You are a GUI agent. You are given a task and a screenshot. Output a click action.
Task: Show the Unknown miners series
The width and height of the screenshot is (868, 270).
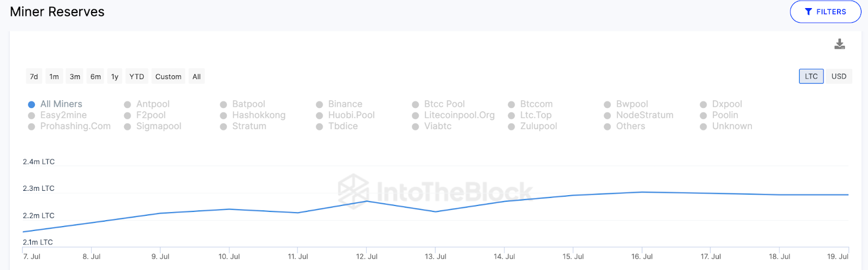coord(703,126)
